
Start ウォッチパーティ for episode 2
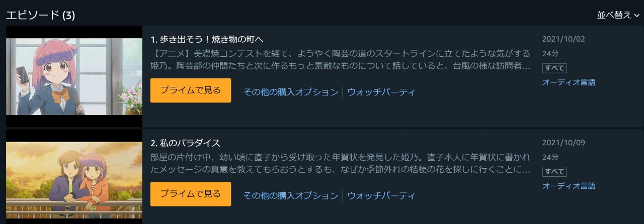pos(381,195)
